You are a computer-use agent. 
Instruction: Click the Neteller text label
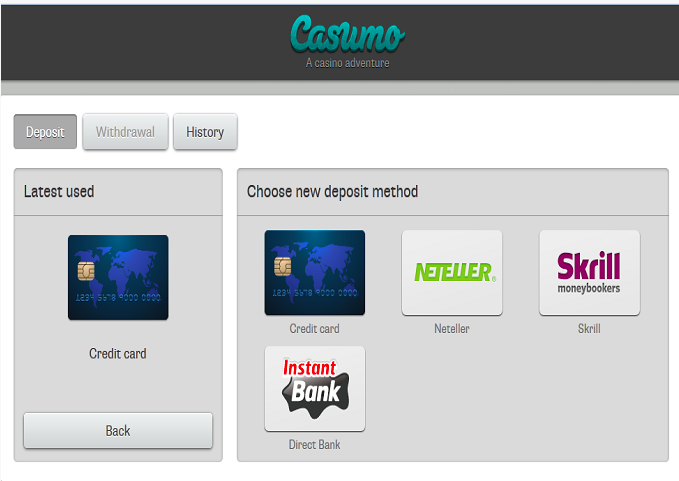(452, 329)
